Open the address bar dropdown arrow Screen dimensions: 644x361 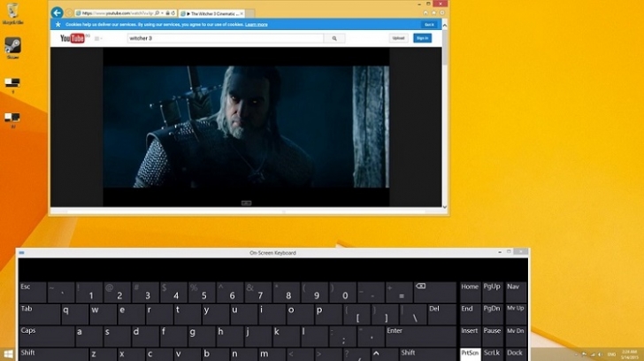tap(163, 13)
